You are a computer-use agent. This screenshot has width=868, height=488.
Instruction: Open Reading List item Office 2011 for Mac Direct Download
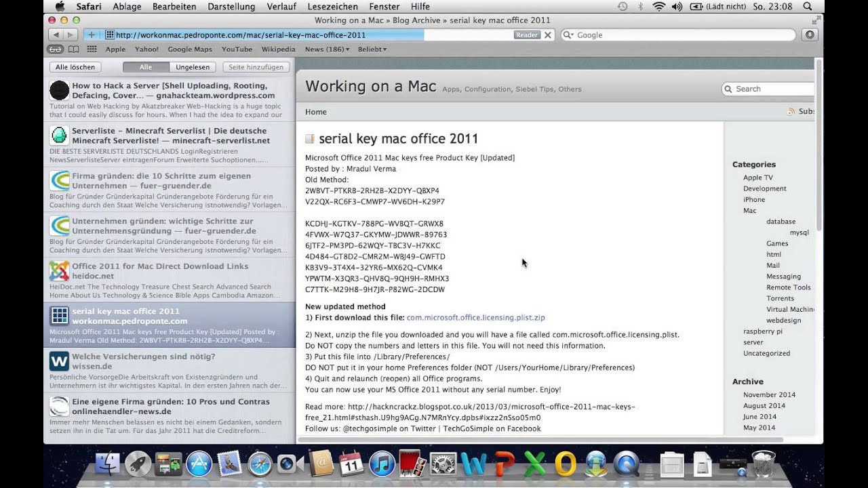(x=170, y=281)
